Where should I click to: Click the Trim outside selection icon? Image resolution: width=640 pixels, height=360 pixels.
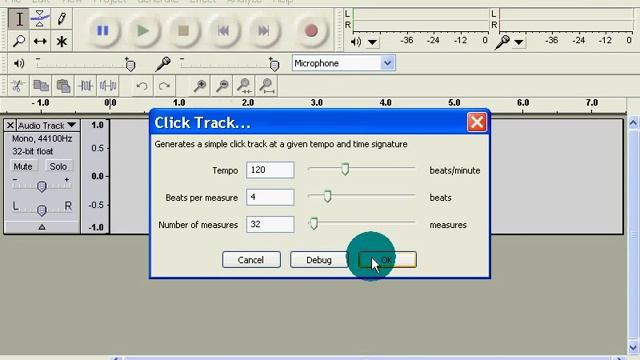86,86
